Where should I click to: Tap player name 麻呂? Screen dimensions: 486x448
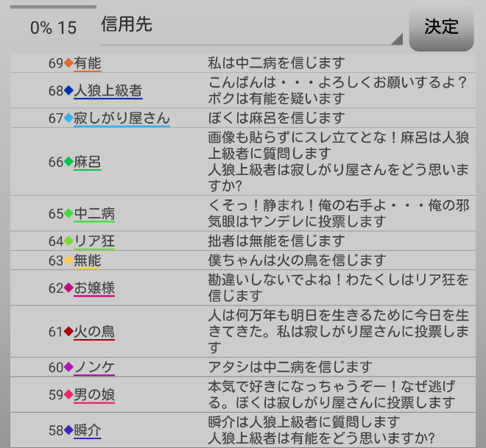pos(87,163)
